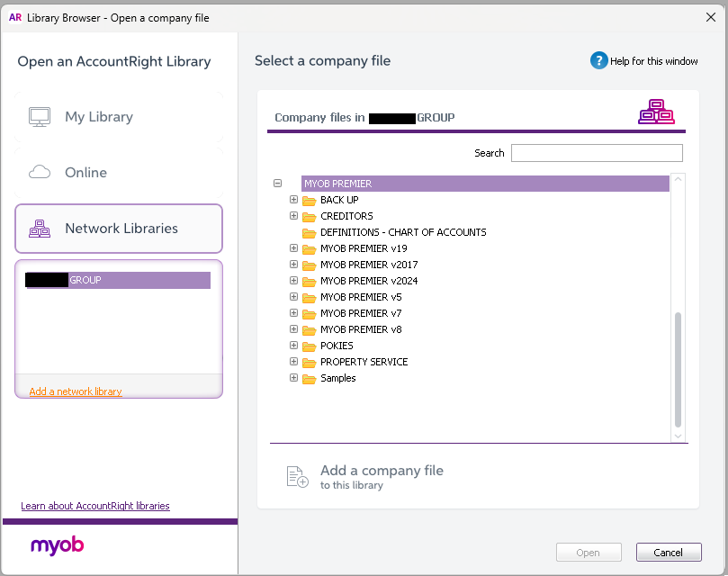
Task: Click the POKIES folder icon
Action: (x=309, y=346)
